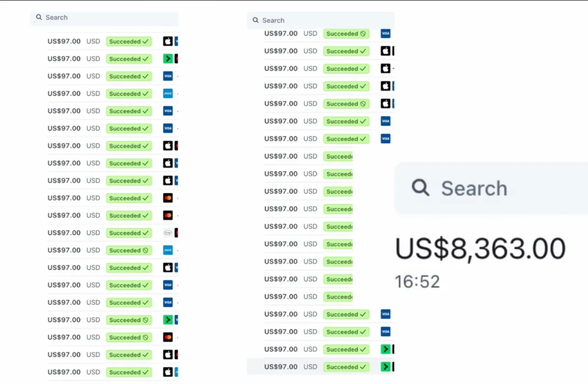Image resolution: width=588 pixels, height=384 pixels.
Task: Click the Apple Pay icon in the left list's top row
Action: (168, 42)
